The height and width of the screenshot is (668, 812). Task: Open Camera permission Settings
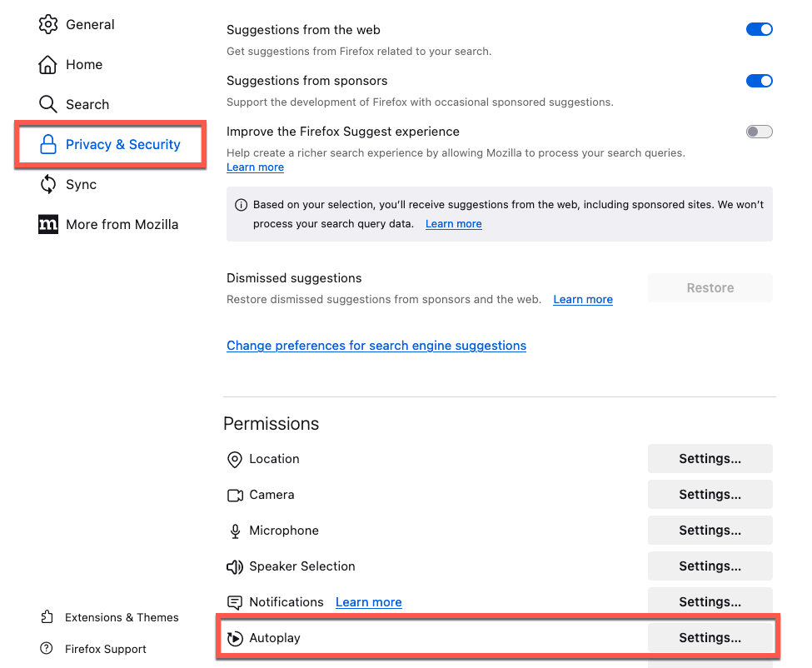(x=710, y=495)
